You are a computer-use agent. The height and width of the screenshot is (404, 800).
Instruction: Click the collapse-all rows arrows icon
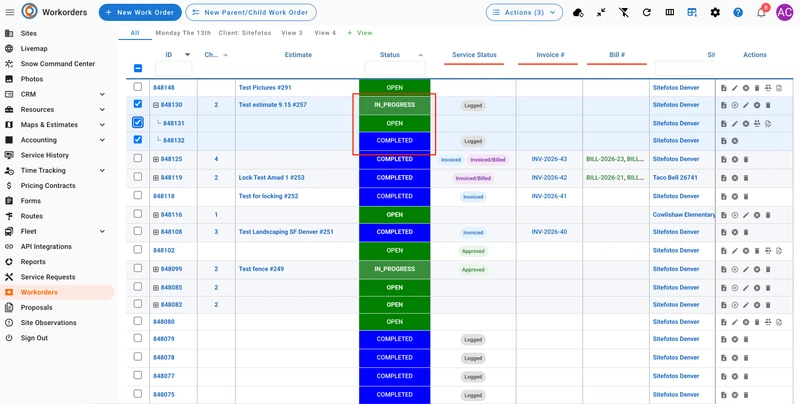(x=601, y=12)
